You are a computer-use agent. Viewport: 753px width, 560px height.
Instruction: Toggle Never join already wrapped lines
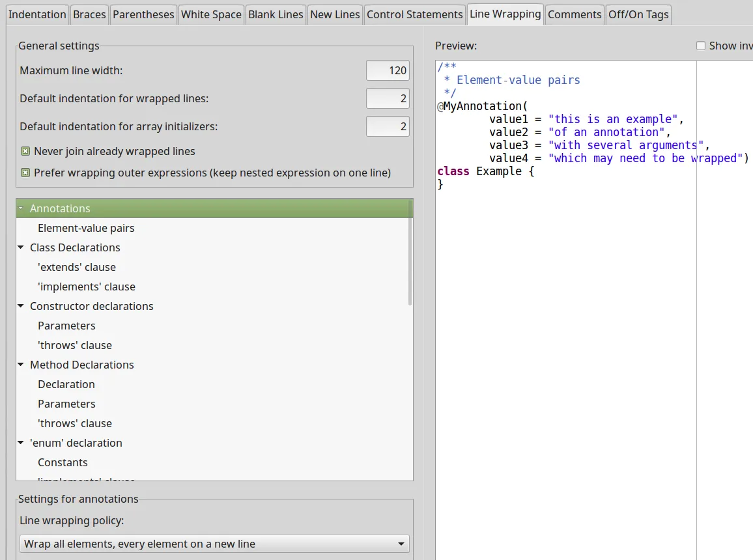(x=25, y=151)
